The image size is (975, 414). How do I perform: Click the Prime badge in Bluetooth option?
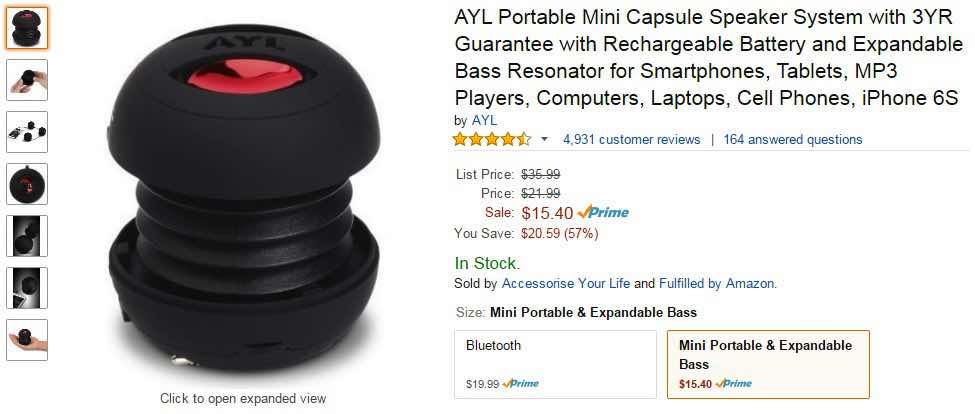click(x=520, y=384)
